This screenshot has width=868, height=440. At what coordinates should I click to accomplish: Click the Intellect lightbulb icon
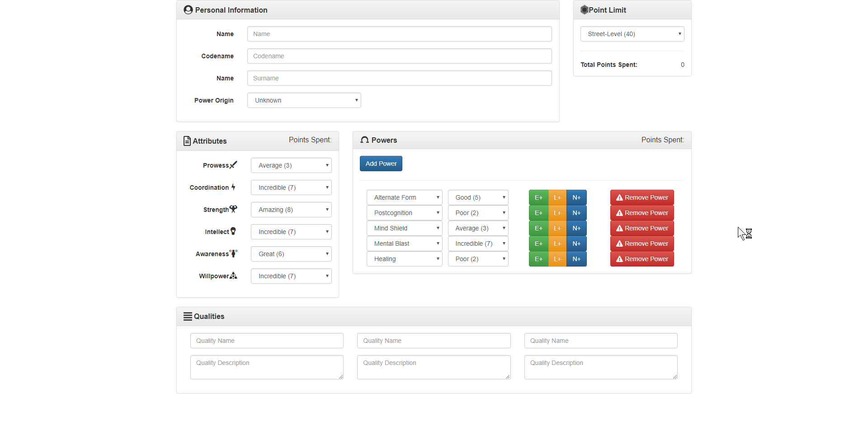tap(233, 231)
